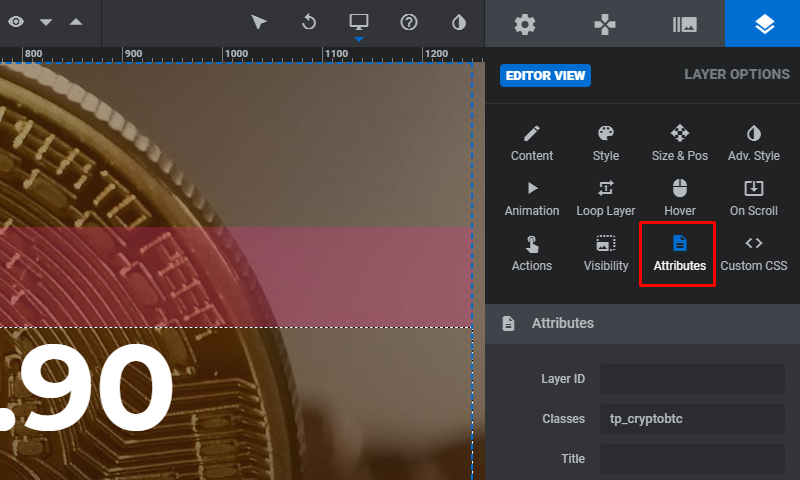
Task: Open the Content pencil option
Action: click(532, 143)
